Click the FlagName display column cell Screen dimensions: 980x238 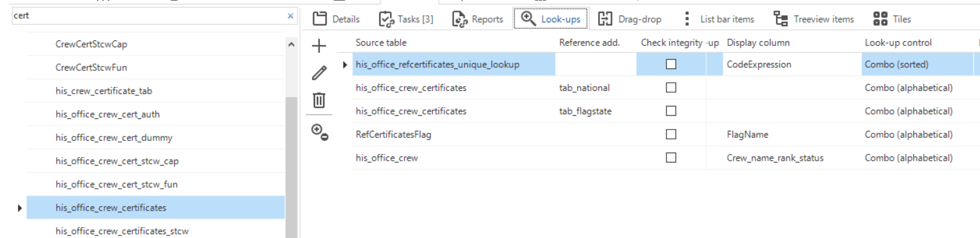pos(792,135)
